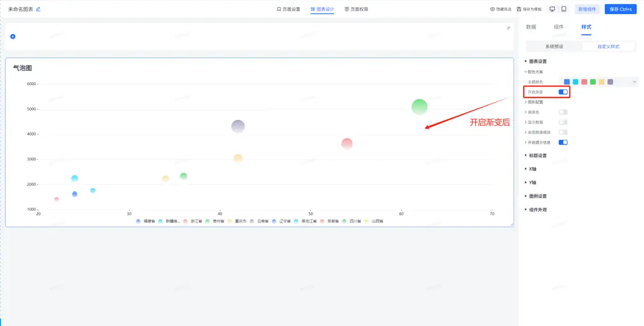The width and height of the screenshot is (644, 326).
Task: Toggle the 重庆市 legend entry
Action: point(237,221)
